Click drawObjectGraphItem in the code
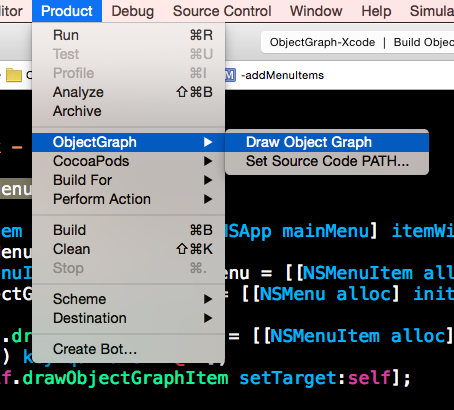The width and height of the screenshot is (454, 410). click(x=125, y=379)
